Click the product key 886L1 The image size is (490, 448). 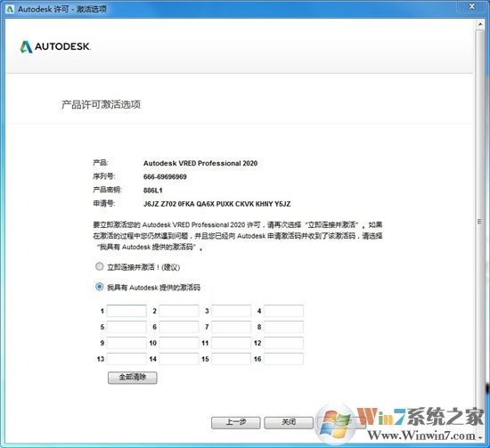(x=153, y=191)
